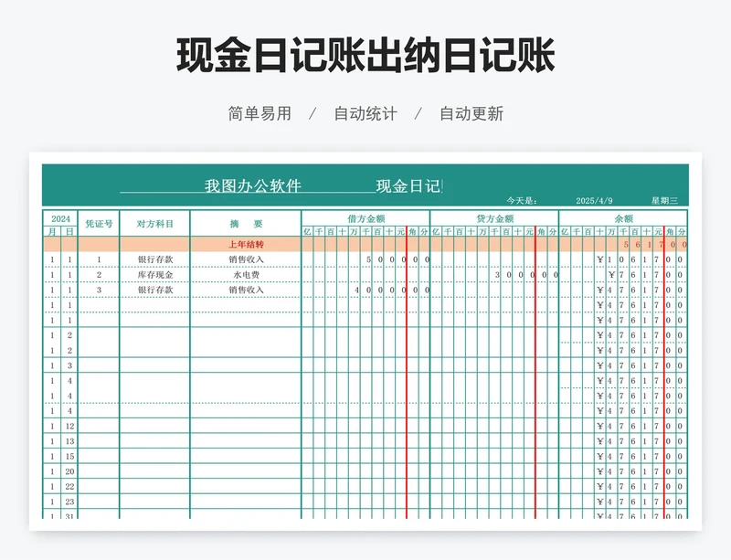Screen dimensions: 731x560
Task: Select day cell "13" in 日 column
Action: tap(69, 441)
